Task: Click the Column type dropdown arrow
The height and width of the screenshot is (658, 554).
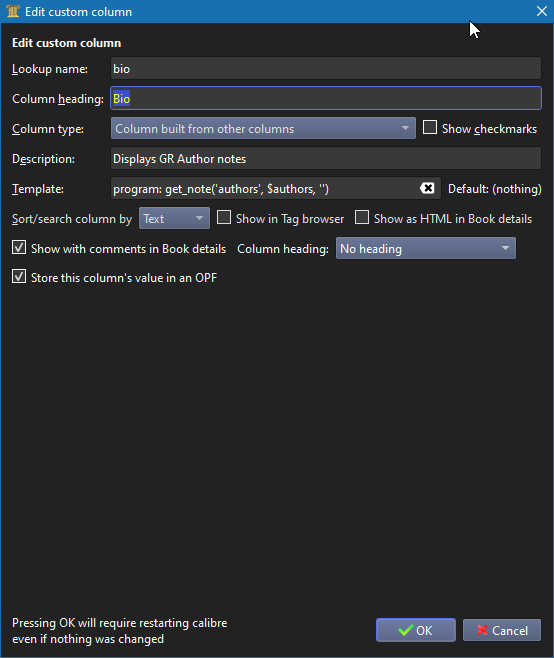Action: click(405, 128)
